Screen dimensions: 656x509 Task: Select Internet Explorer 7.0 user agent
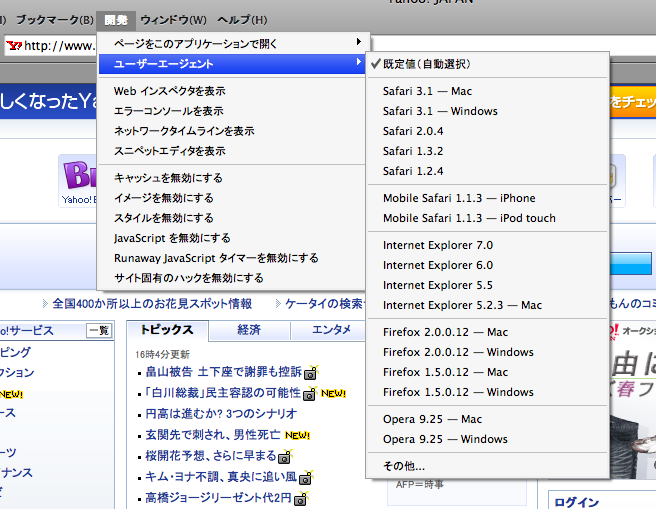tap(487, 245)
